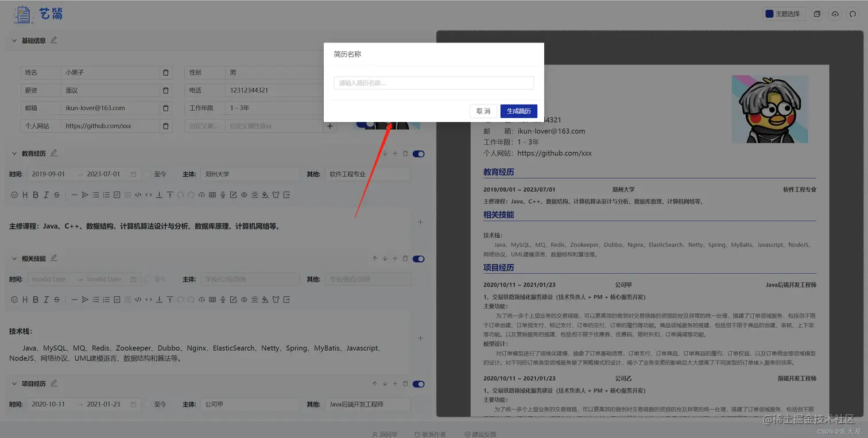The width and height of the screenshot is (868, 438).
Task: Delete the 姓名 field with its trash icon
Action: [165, 72]
